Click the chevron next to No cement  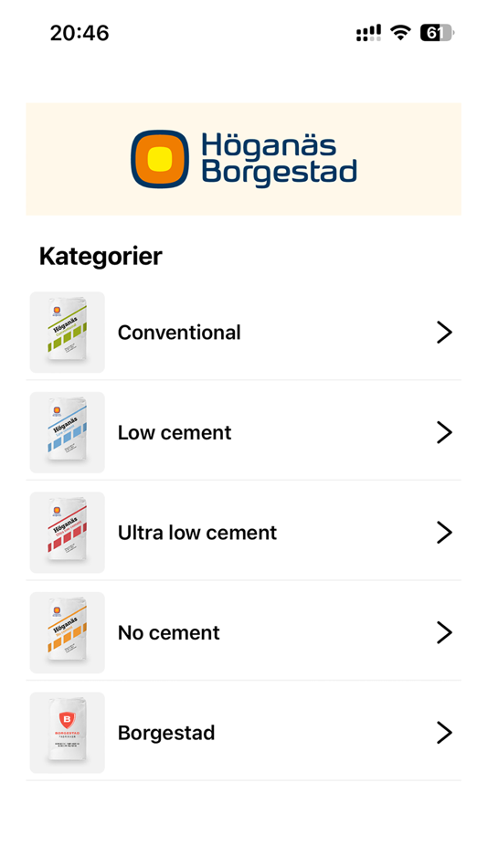[444, 633]
